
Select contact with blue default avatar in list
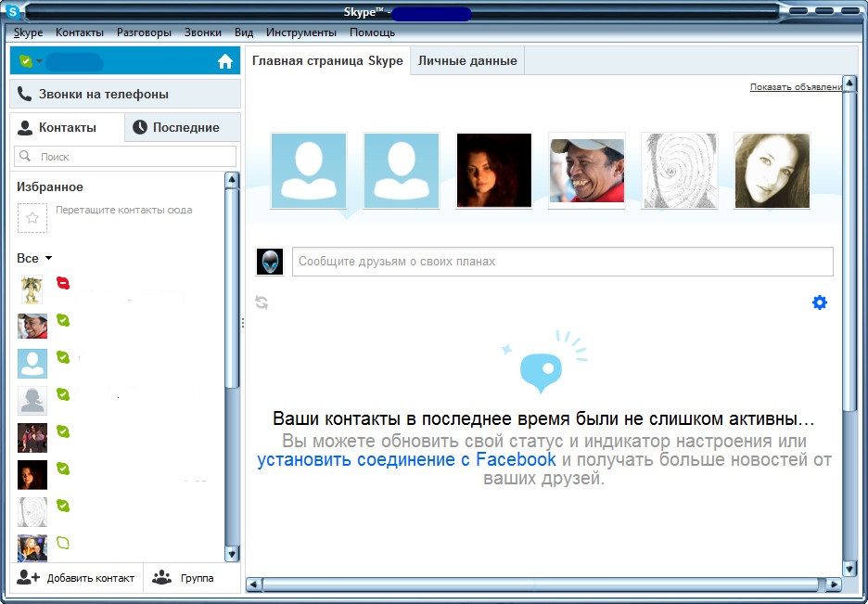click(x=32, y=363)
